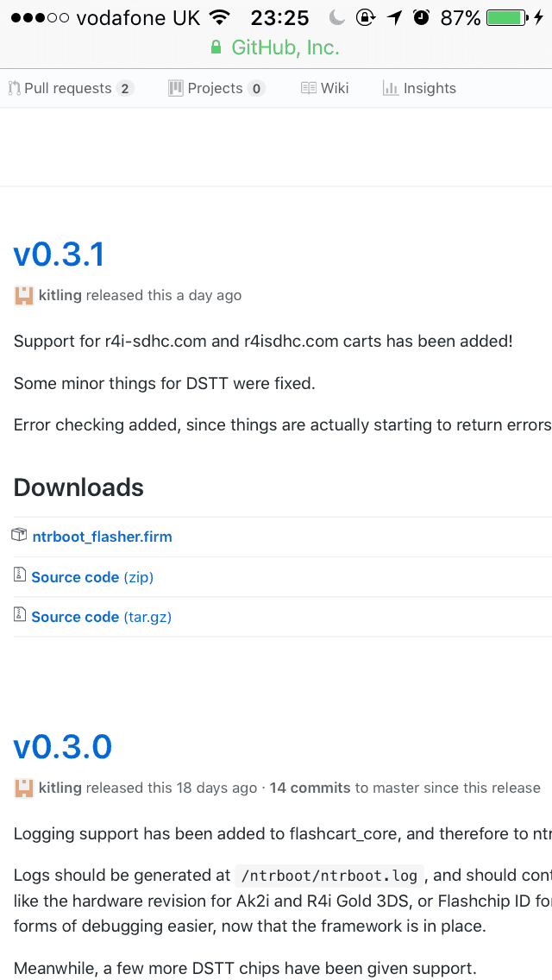The width and height of the screenshot is (552, 980).
Task: Click kitling avatar under v0.3.1
Action: tap(24, 296)
